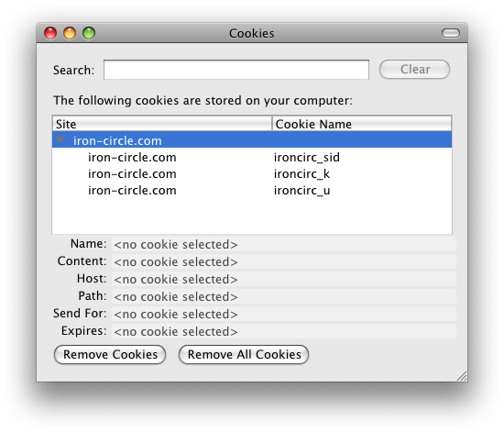Screen dimensions: 504x432
Task: Select the ironcirc_u cookie row
Action: click(252, 191)
